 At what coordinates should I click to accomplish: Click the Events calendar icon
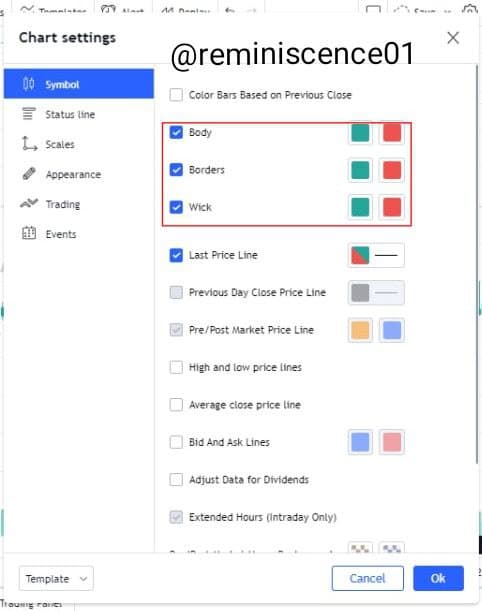tap(29, 233)
